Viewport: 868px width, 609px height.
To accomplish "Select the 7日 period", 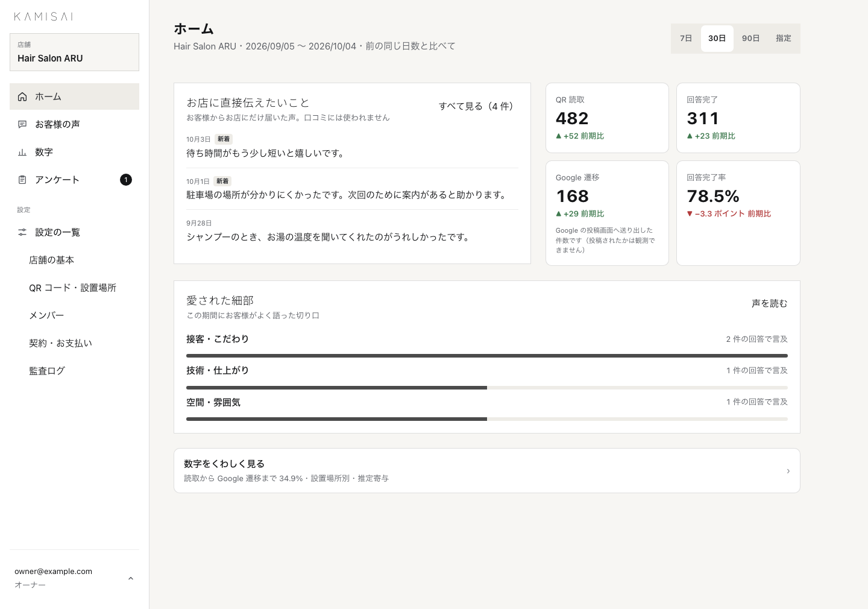I will point(686,39).
